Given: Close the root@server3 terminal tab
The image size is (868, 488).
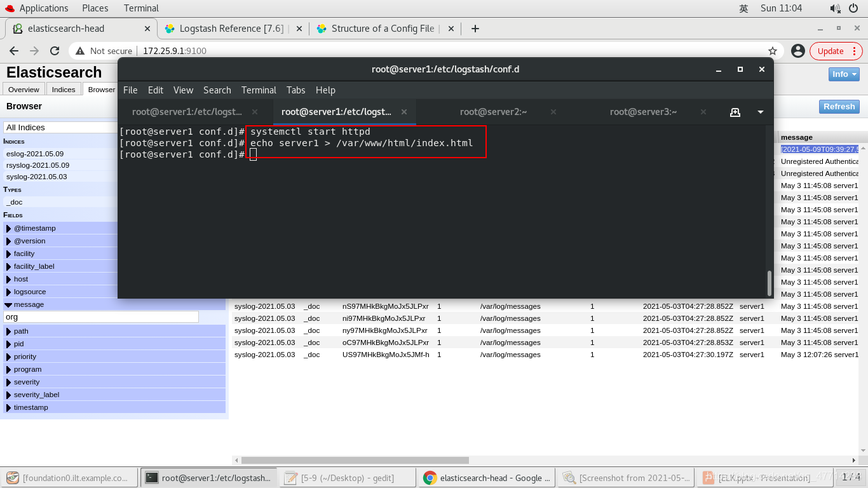Looking at the screenshot, I should click(703, 112).
